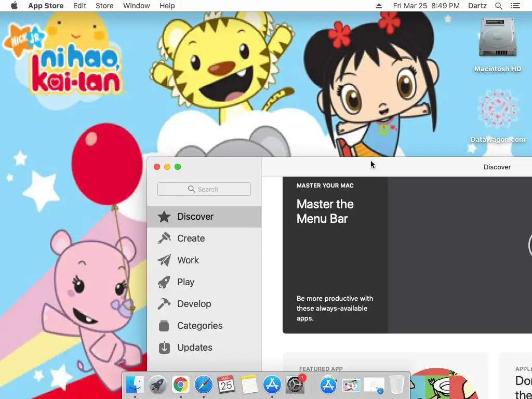Open Notes app in the Dock
Screen dimensions: 532x399
249,385
